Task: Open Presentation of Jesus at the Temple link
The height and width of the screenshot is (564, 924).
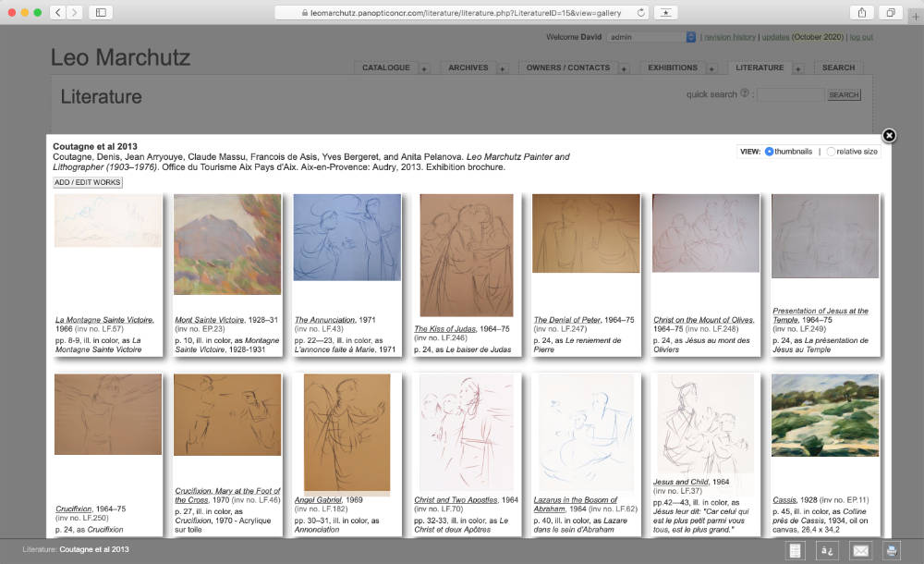Action: click(x=821, y=315)
